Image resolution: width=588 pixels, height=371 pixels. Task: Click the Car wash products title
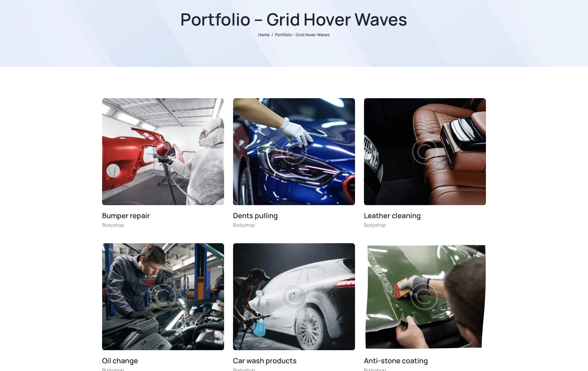point(265,361)
